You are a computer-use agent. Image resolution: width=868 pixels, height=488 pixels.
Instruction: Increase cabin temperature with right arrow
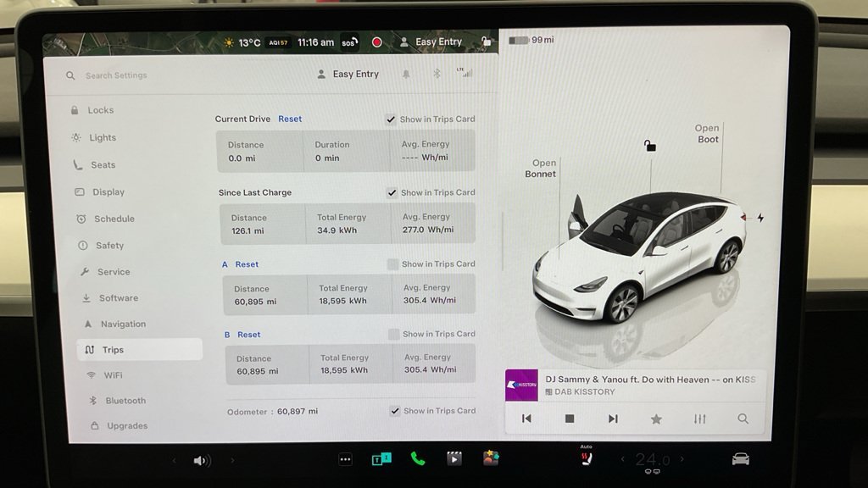pos(682,459)
